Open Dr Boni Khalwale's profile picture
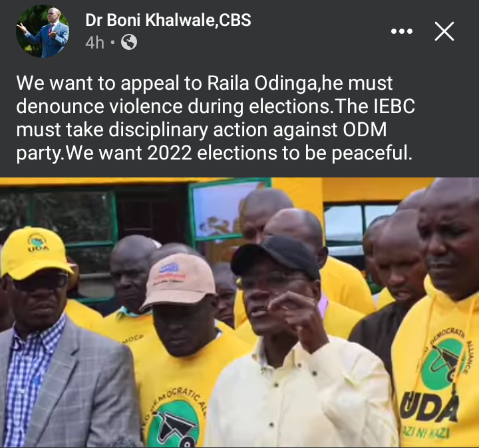Viewport: 479px width, 448px height. [x=42, y=31]
